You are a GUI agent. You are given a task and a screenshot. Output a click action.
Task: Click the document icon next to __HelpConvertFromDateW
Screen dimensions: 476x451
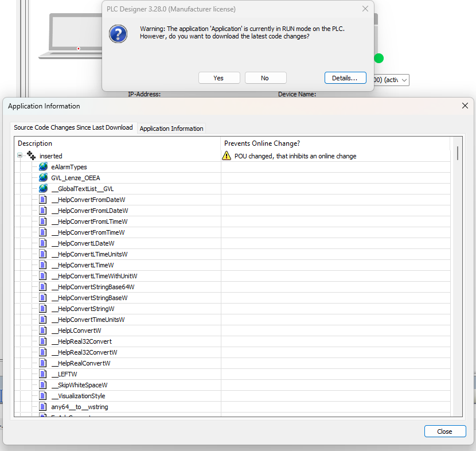[x=44, y=200]
